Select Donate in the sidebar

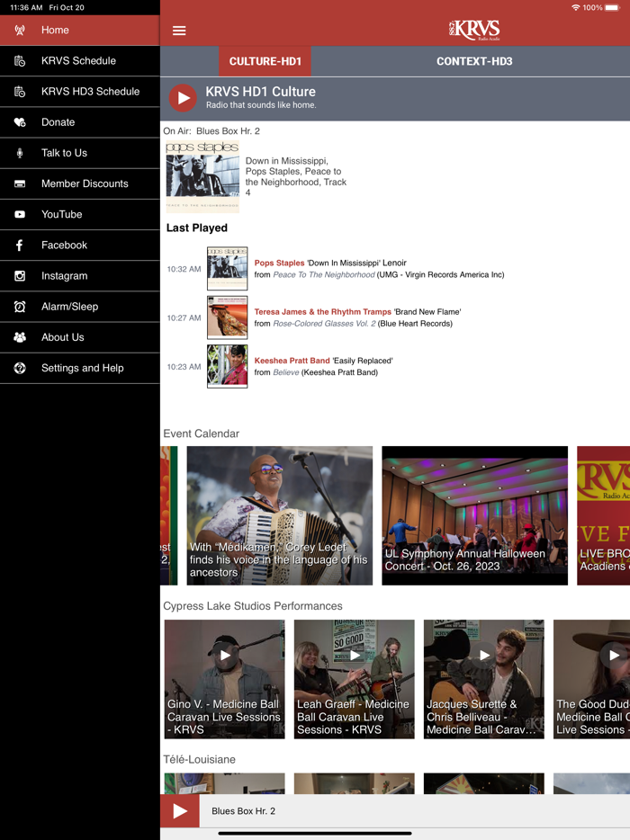pos(80,122)
